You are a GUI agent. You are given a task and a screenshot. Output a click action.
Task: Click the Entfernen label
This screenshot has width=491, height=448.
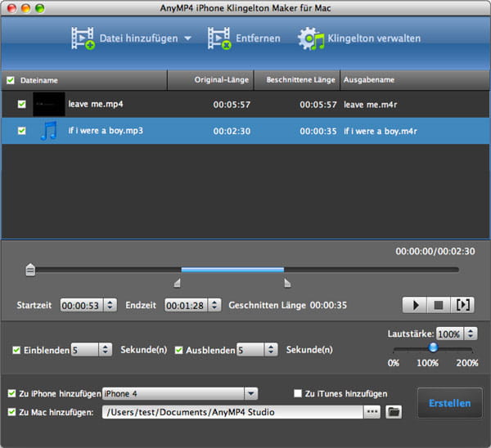[x=258, y=38]
